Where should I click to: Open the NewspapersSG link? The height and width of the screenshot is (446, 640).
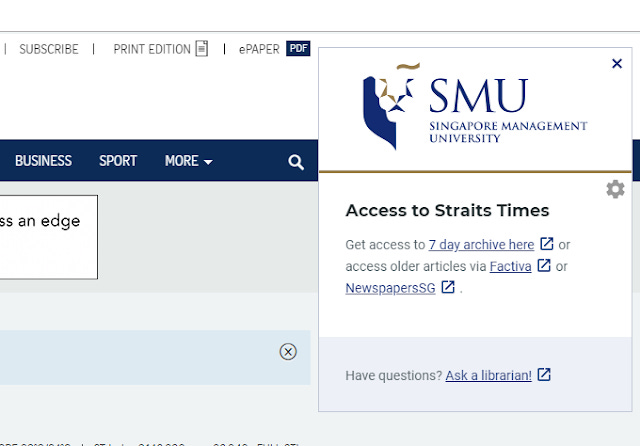click(390, 288)
